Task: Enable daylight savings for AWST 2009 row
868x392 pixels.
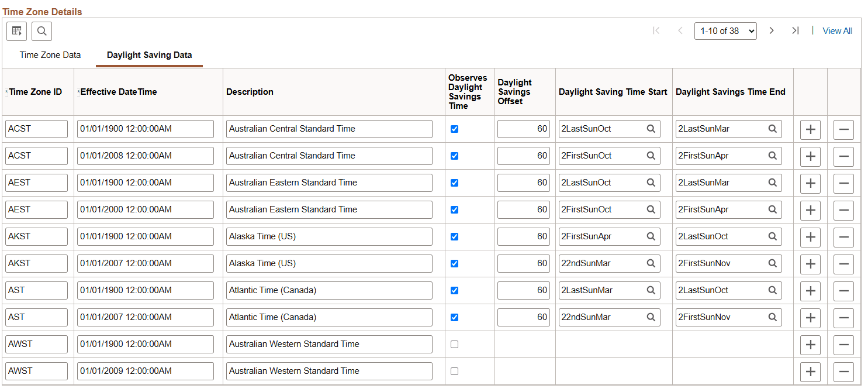Action: tap(454, 371)
